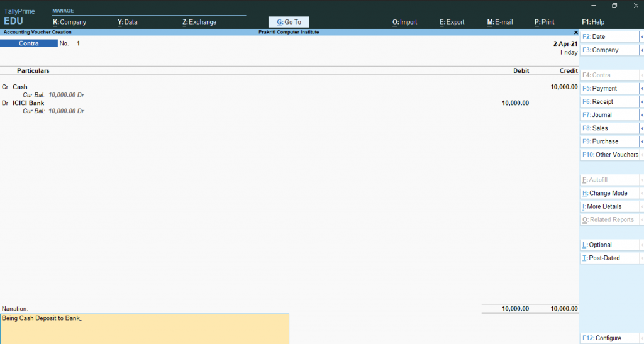Switch to F5: Payment voucher
This screenshot has width=644, height=344.
tap(609, 89)
